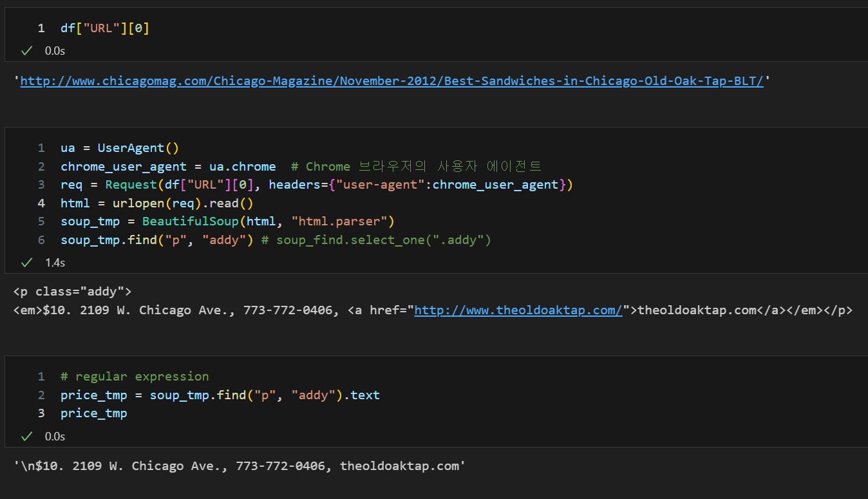Click the success checkmark of the price_tmp cell
The width and height of the screenshot is (868, 499).
26,437
